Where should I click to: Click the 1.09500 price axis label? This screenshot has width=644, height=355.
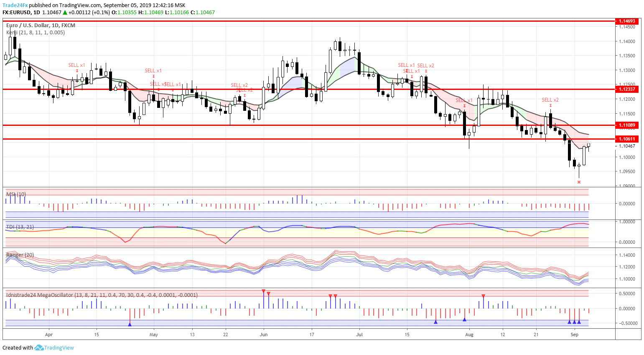[x=627, y=171]
